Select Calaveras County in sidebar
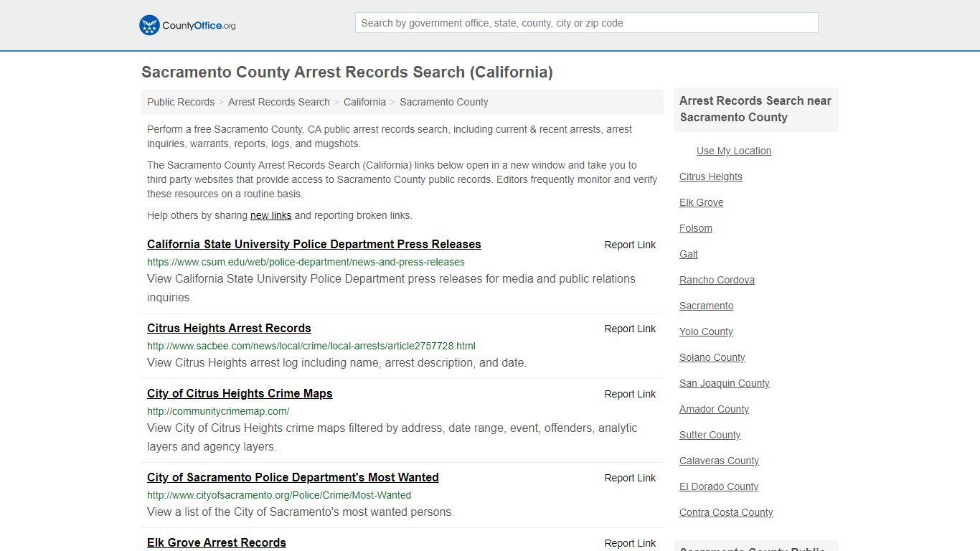 (x=719, y=461)
